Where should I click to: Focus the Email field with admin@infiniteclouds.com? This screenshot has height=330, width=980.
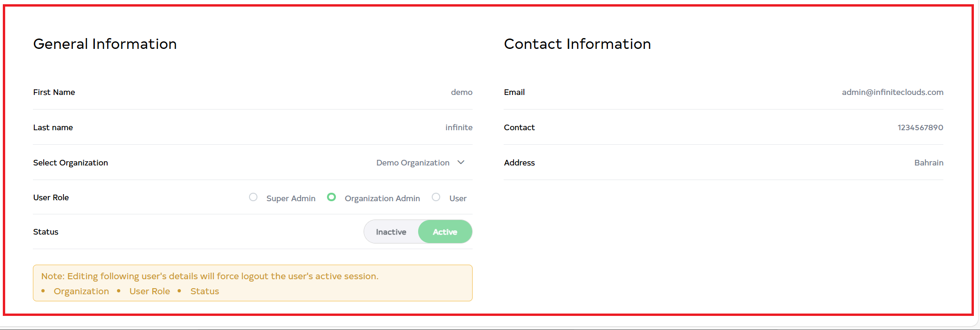[x=892, y=92]
